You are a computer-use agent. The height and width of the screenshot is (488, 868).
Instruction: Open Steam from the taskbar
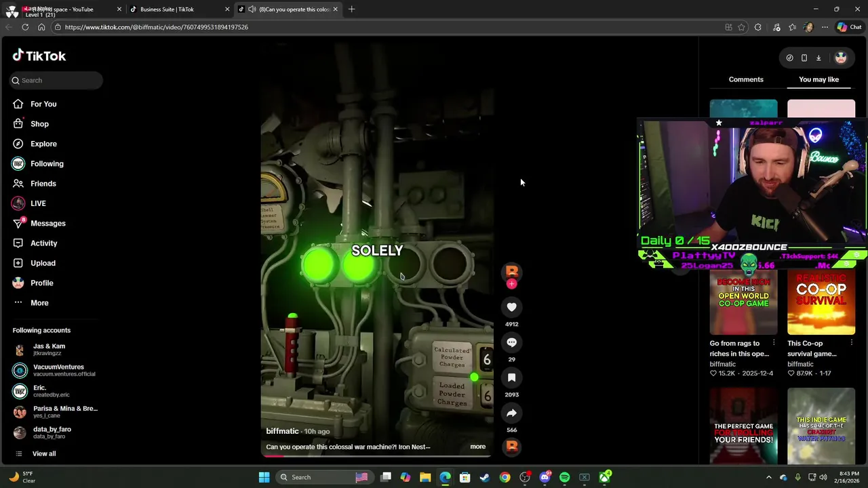click(x=485, y=477)
